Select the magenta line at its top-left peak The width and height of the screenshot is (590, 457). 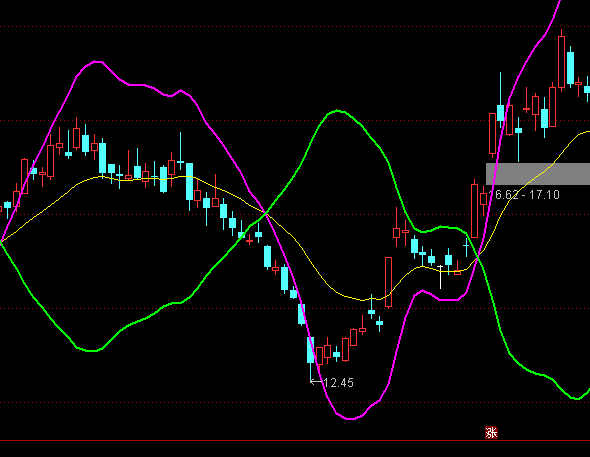coord(97,61)
